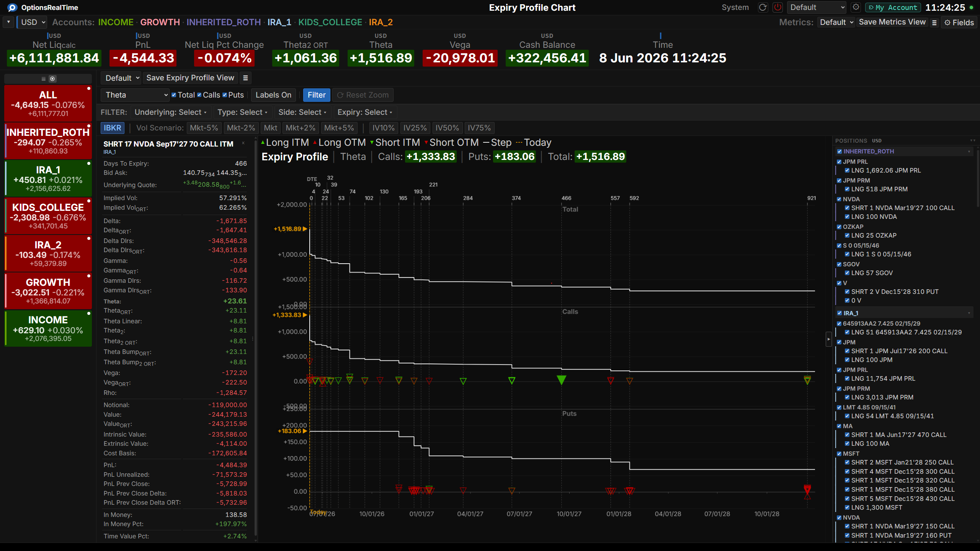Screen dimensions: 980x551
Task: Click the blue Filter button
Action: [x=317, y=95]
